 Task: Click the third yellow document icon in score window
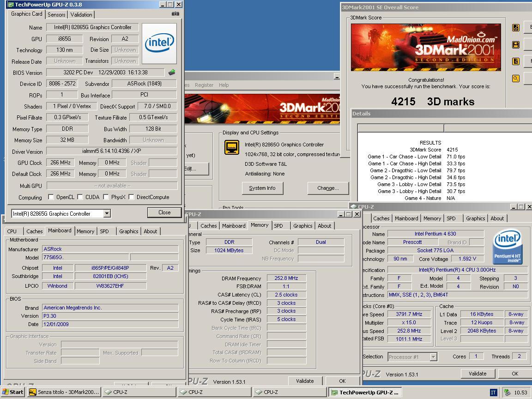(x=516, y=61)
